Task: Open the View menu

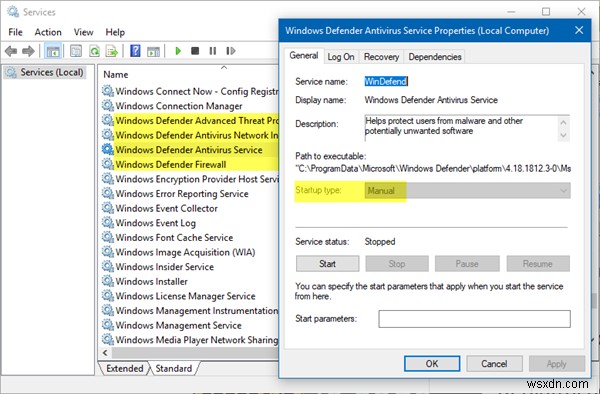Action: tap(83, 32)
